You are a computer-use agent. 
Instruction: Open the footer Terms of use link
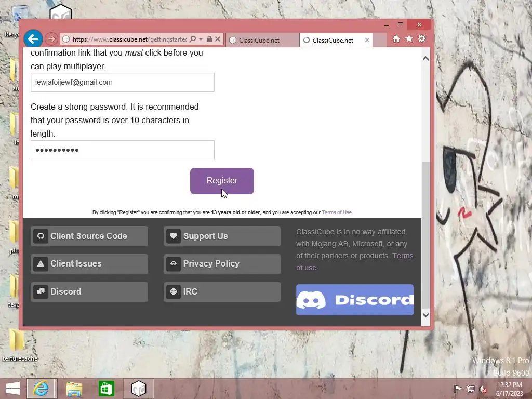click(x=403, y=256)
